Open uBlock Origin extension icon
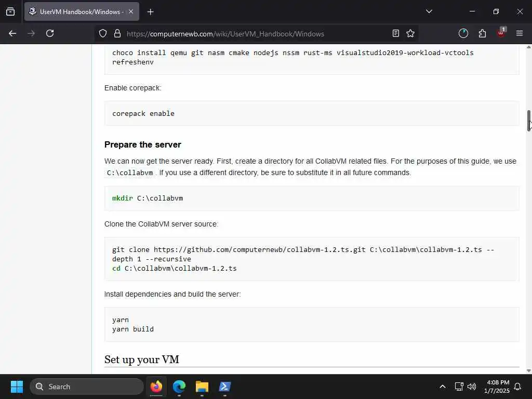Image resolution: width=532 pixels, height=399 pixels. pyautogui.click(x=501, y=33)
